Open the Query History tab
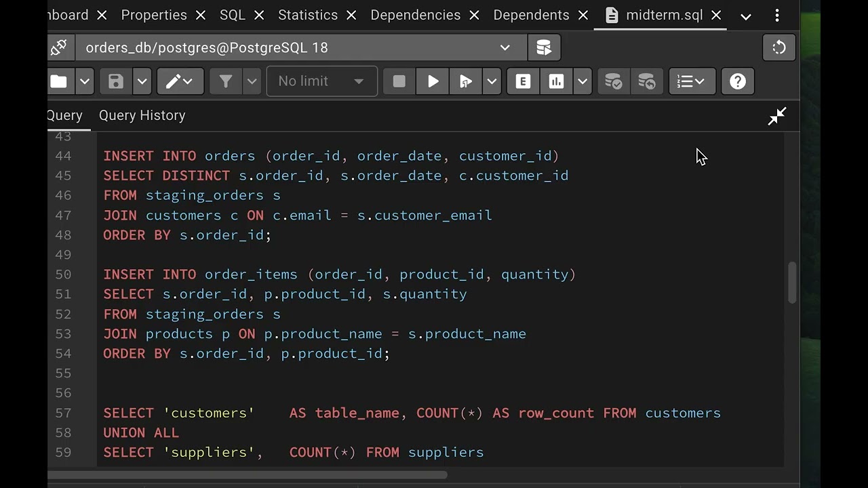The image size is (868, 488). (x=142, y=115)
